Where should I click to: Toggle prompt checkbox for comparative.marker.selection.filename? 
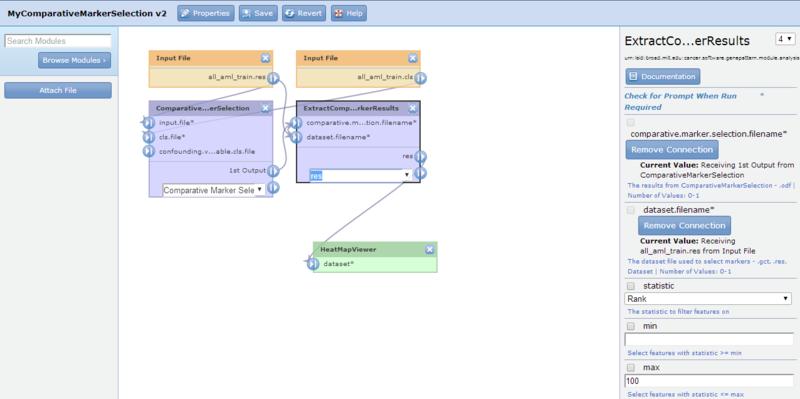point(631,122)
